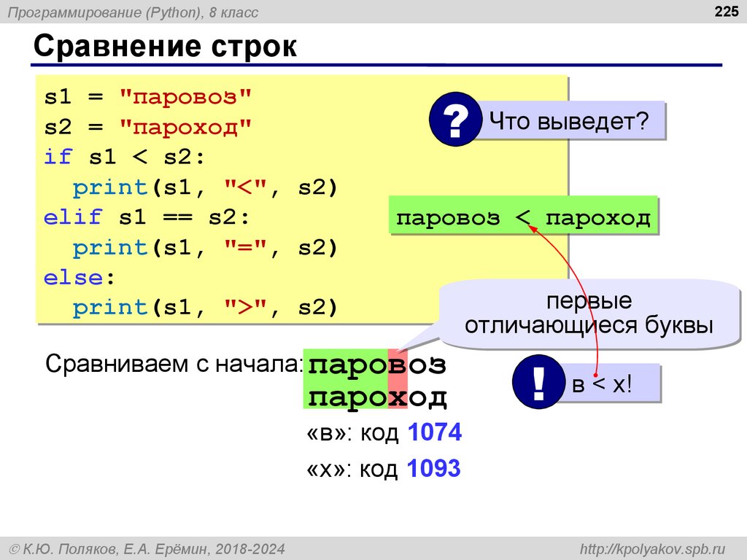The width and height of the screenshot is (747, 560).
Task: Click the highlighted word 'пароход' below the code
Action: [377, 397]
